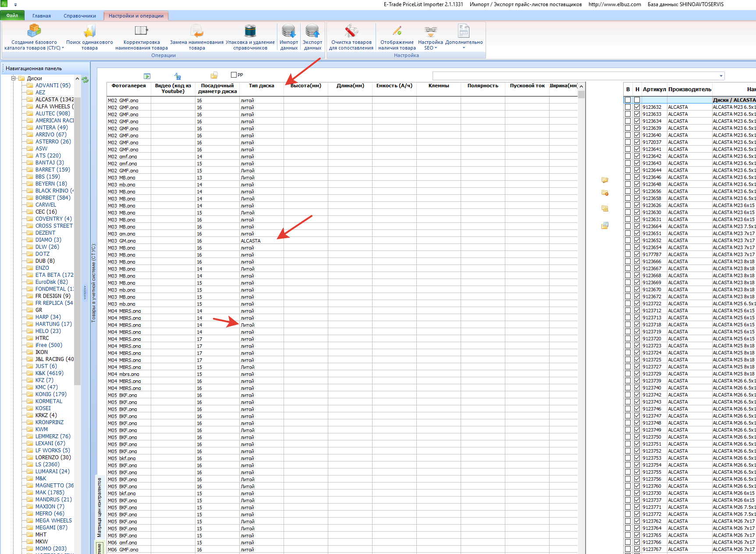This screenshot has width=756, height=554.
Task: Switch to the 'Главная' ribbon tab
Action: [42, 16]
